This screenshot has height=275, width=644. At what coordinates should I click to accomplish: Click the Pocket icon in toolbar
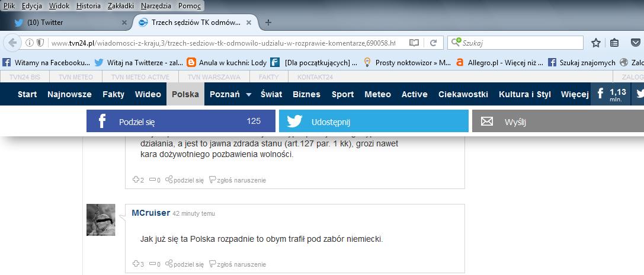(x=635, y=43)
